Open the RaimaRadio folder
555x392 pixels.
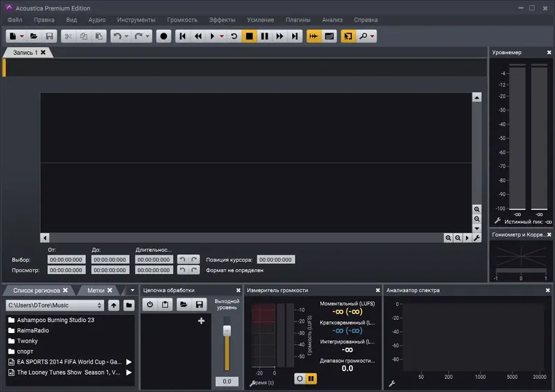(x=28, y=330)
